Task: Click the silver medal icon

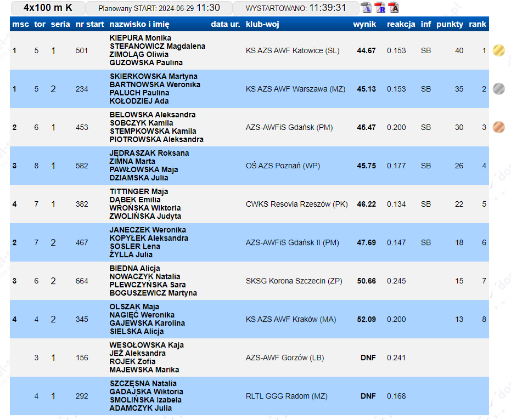Action: pyautogui.click(x=499, y=89)
